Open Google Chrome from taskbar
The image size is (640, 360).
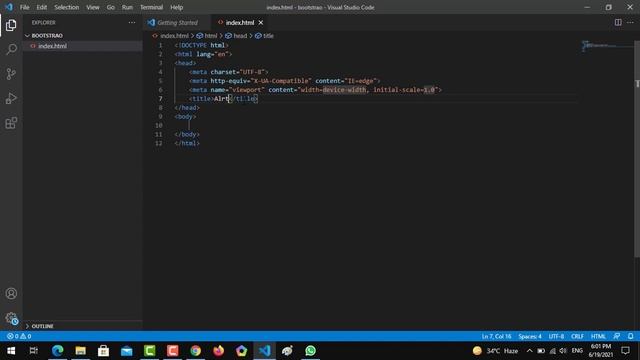pos(196,351)
